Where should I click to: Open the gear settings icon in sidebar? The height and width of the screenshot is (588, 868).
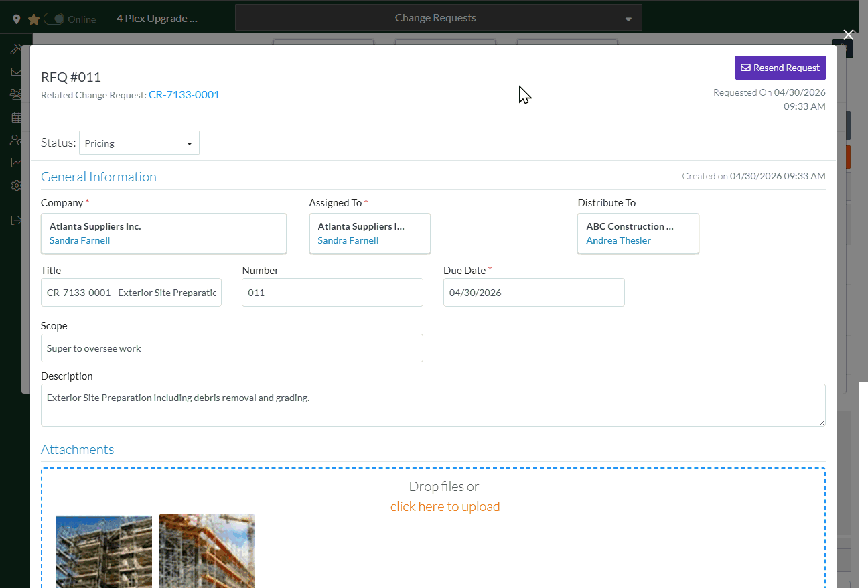(x=15, y=186)
